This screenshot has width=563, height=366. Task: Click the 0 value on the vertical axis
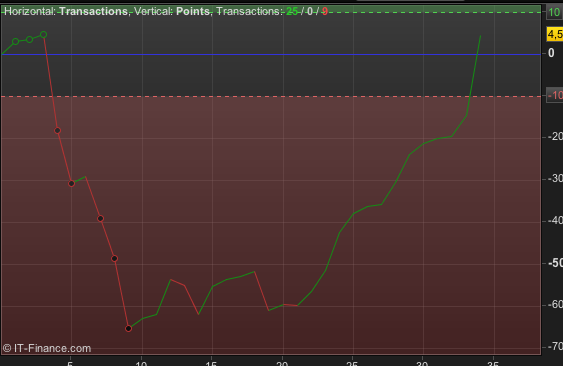pos(551,53)
